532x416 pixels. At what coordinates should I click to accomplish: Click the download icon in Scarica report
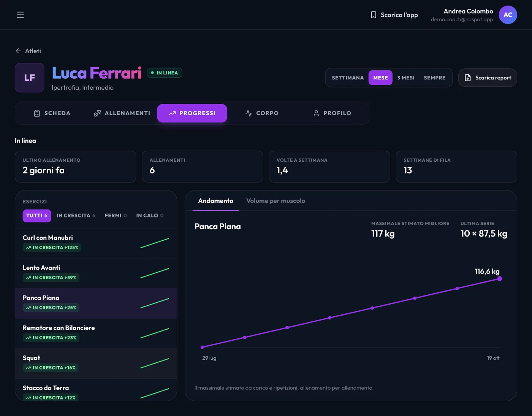point(468,78)
